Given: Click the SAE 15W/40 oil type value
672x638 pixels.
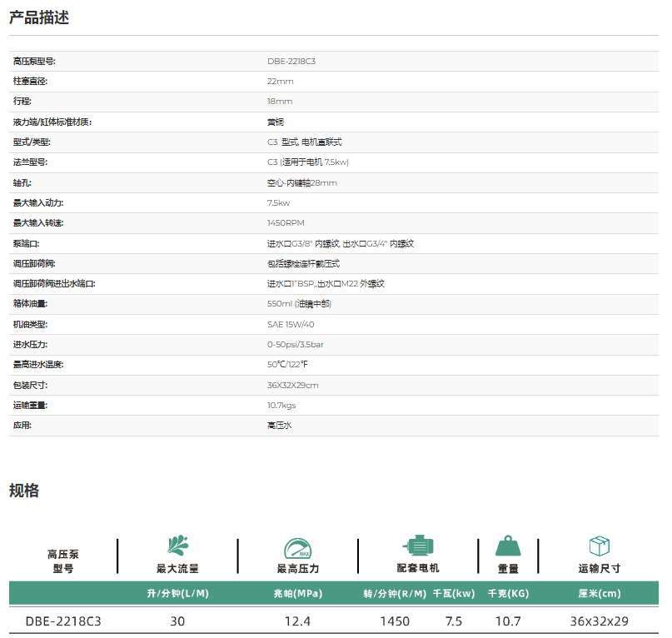Looking at the screenshot, I should coord(291,325).
